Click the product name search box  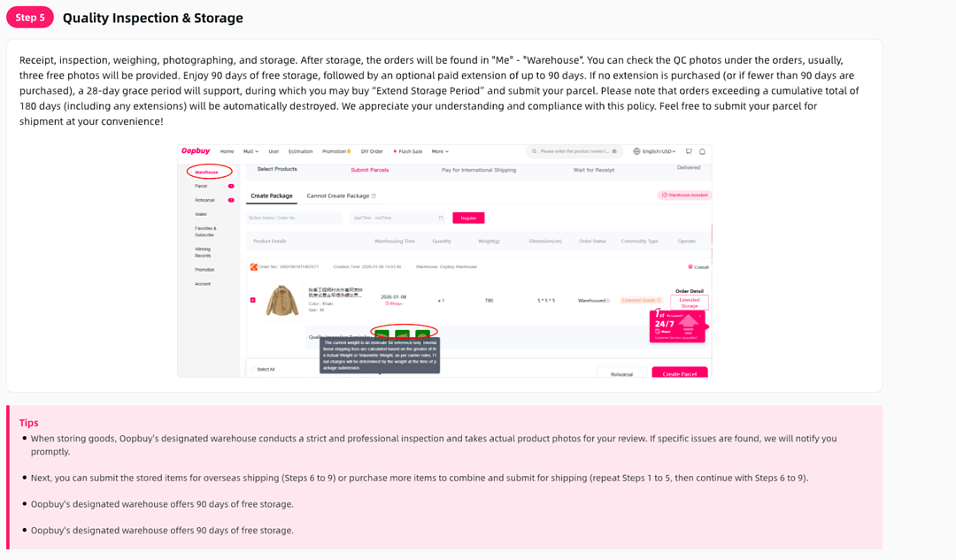[574, 151]
